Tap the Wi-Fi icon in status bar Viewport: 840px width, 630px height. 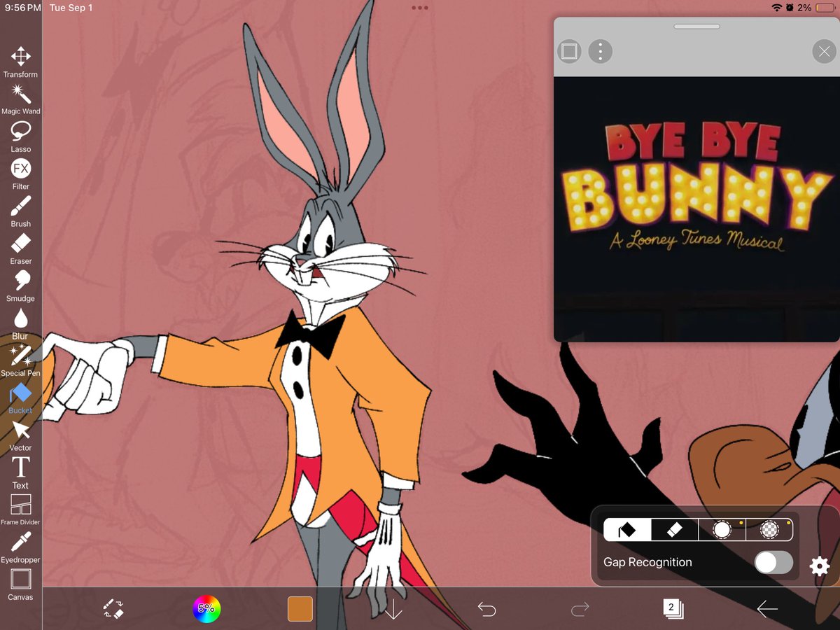click(x=777, y=8)
